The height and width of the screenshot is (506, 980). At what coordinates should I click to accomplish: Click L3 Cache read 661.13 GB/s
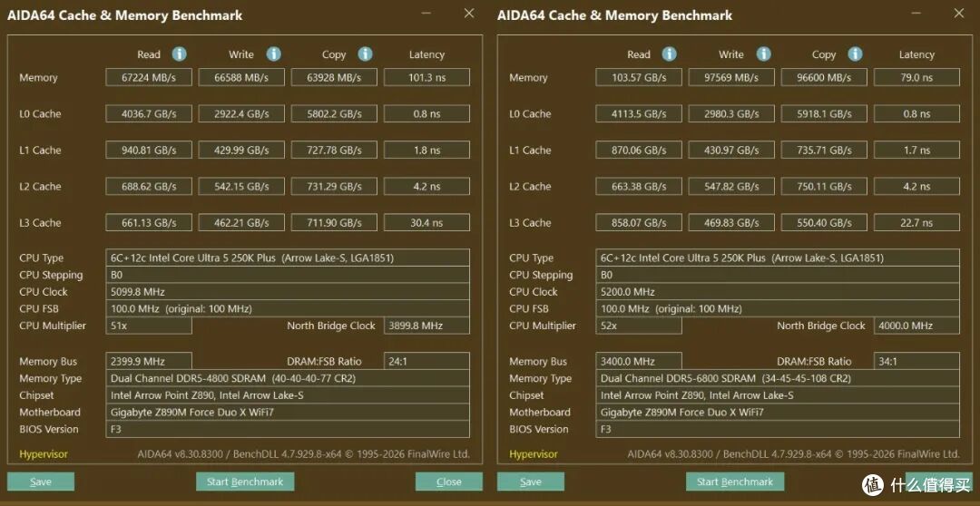pyautogui.click(x=149, y=222)
